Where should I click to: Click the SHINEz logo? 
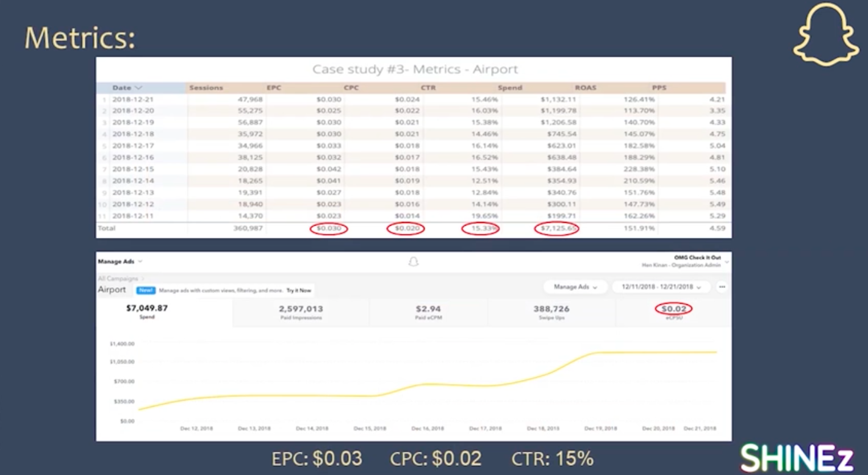(797, 457)
